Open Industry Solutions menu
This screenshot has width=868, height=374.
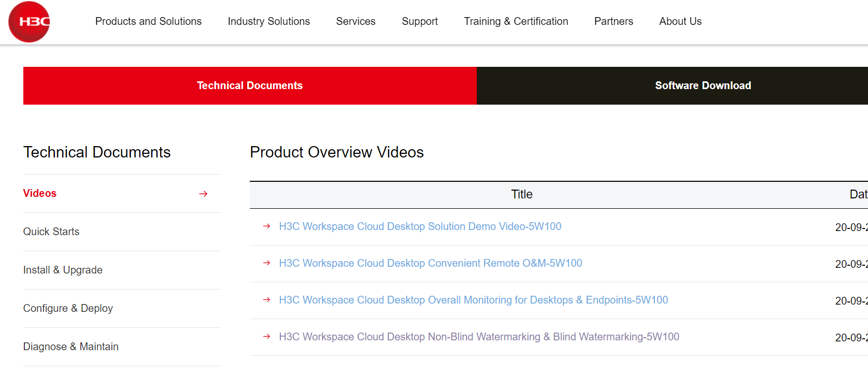268,21
